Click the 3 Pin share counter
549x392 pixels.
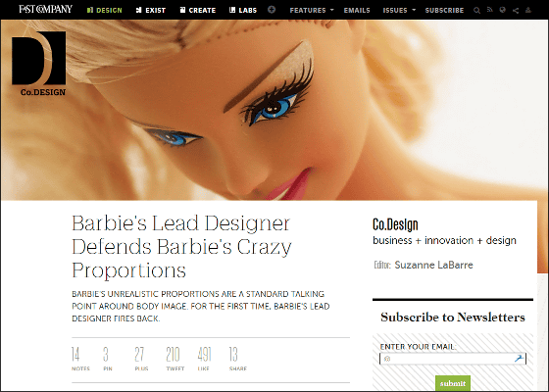point(108,359)
